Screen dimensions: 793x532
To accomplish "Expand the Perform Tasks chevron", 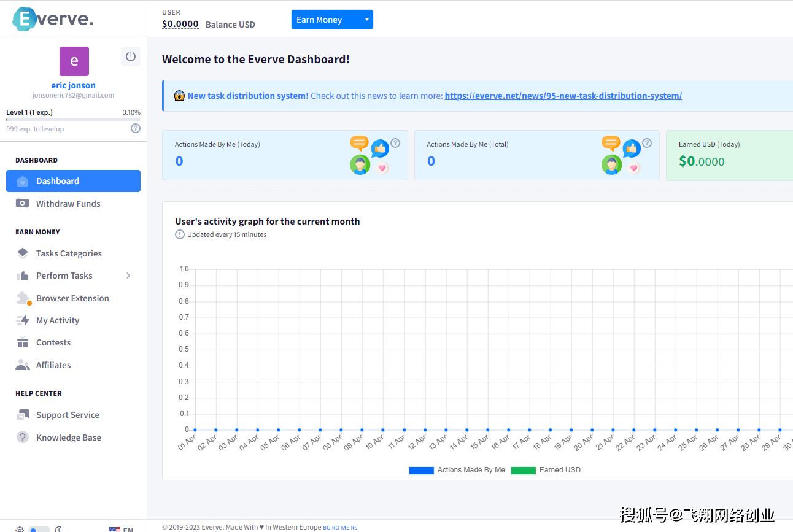I will [128, 276].
